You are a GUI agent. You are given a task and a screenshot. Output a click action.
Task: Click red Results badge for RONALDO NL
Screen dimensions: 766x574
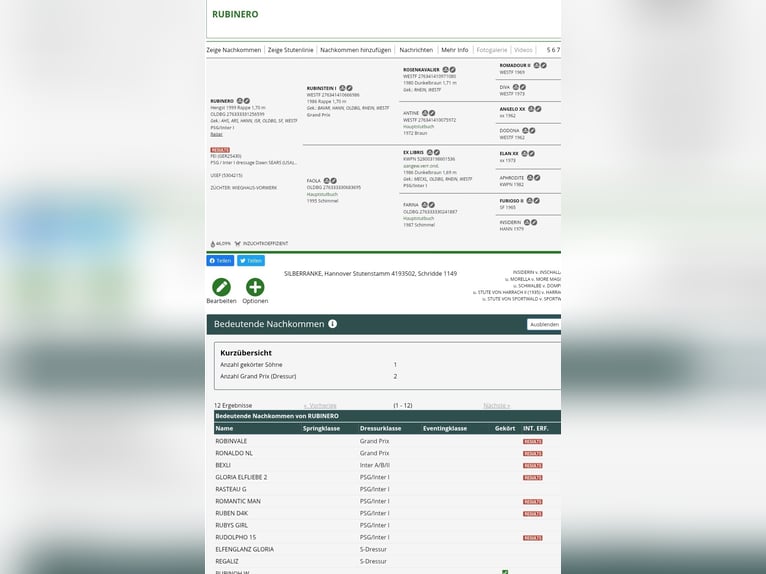(532, 453)
